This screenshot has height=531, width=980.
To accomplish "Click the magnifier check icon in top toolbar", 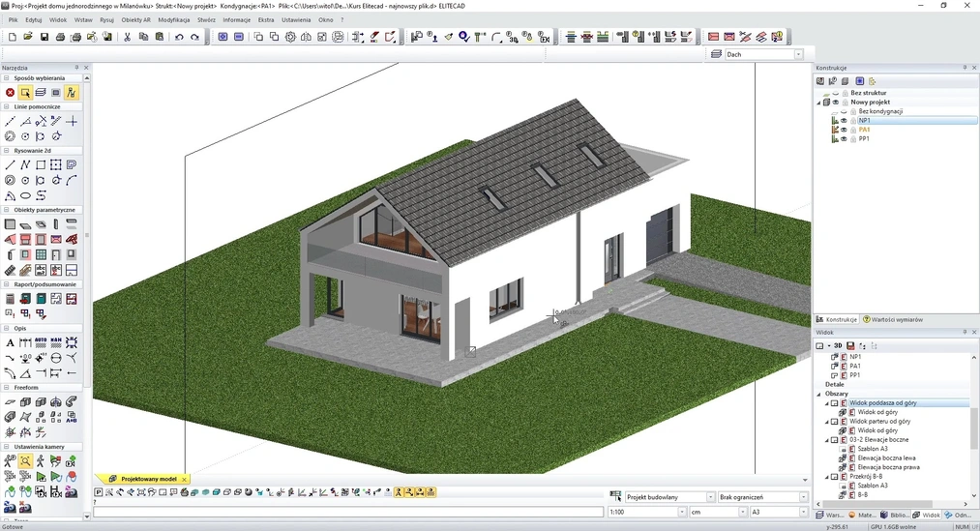I will [x=463, y=38].
